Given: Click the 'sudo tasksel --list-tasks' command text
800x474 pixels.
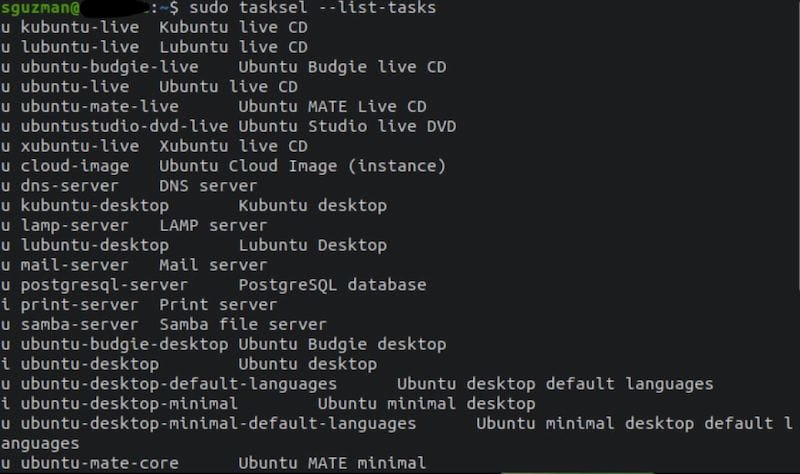Looking at the screenshot, I should click(312, 8).
